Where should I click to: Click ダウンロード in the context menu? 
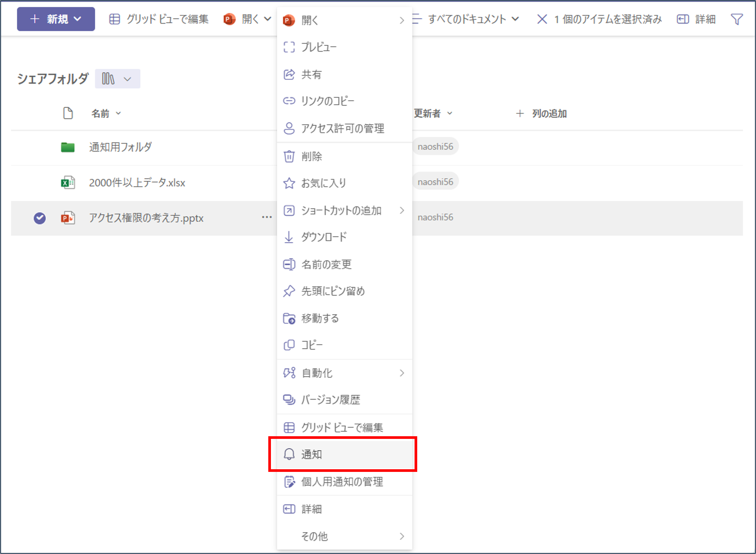click(344, 237)
